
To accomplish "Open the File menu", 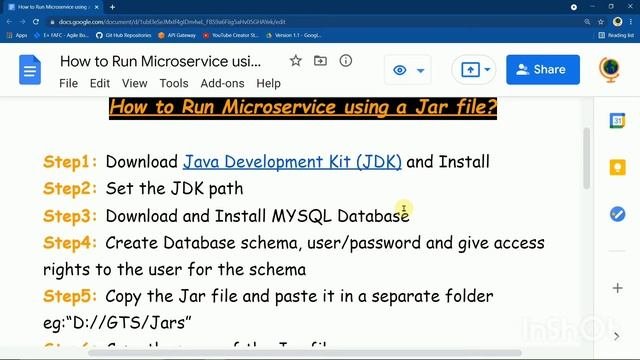I will pos(68,83).
